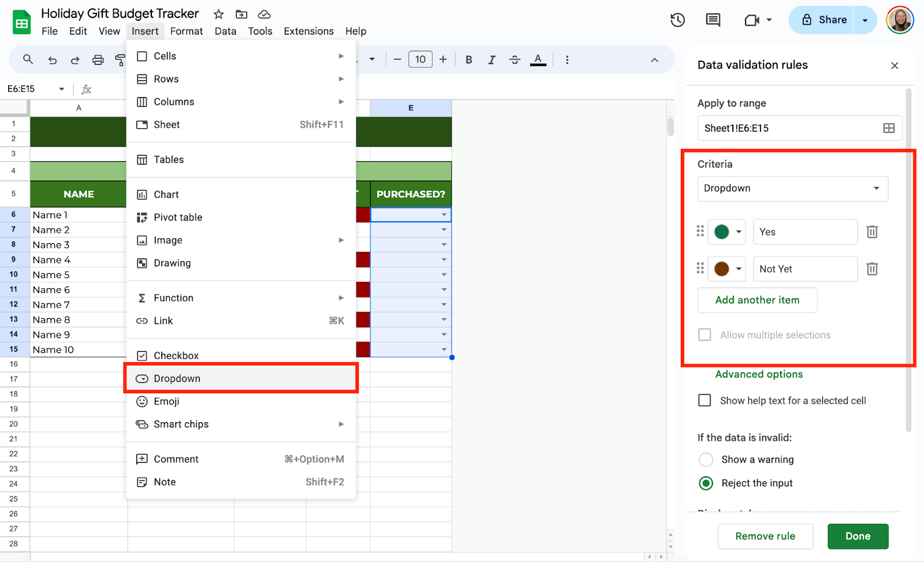Screen dimensions: 924x562
Task: Open the comments icon in header
Action: pos(713,20)
